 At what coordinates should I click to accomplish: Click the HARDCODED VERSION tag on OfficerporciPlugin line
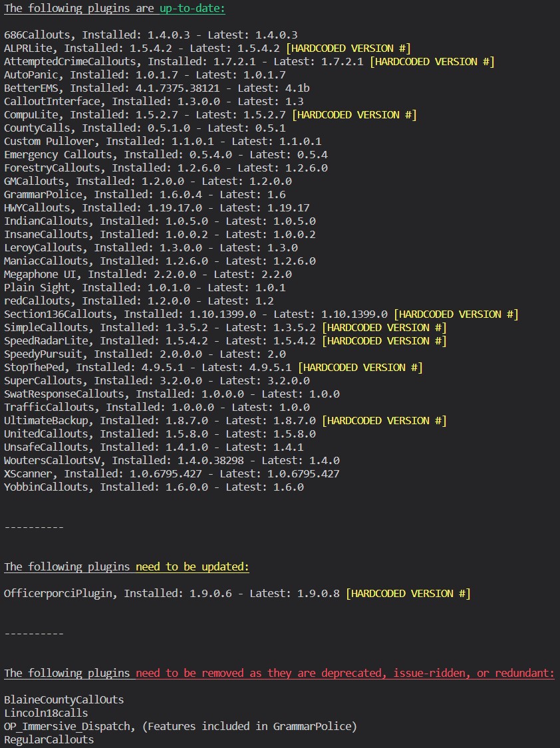[x=408, y=594]
